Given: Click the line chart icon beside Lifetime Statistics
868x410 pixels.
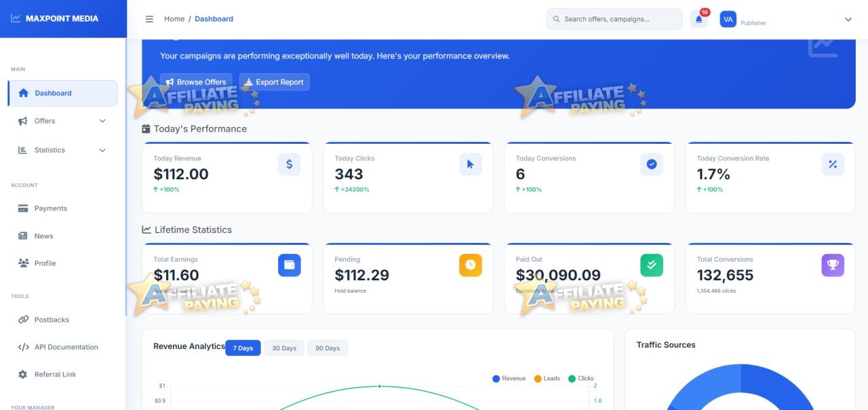Looking at the screenshot, I should pos(146,229).
